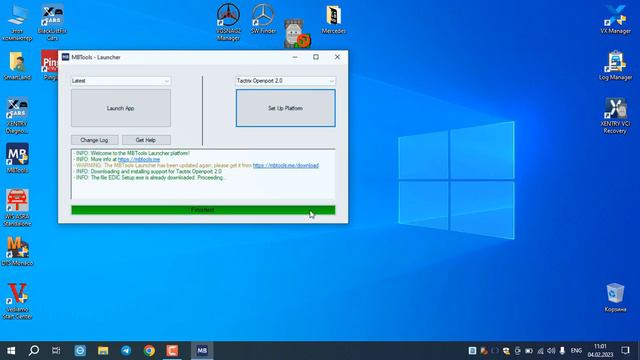Open Telegram from the taskbar
640x360 pixels.
126,350
